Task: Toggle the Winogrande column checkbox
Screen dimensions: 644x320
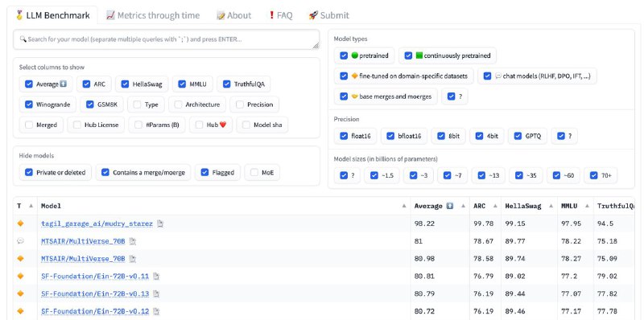Action: (29, 105)
